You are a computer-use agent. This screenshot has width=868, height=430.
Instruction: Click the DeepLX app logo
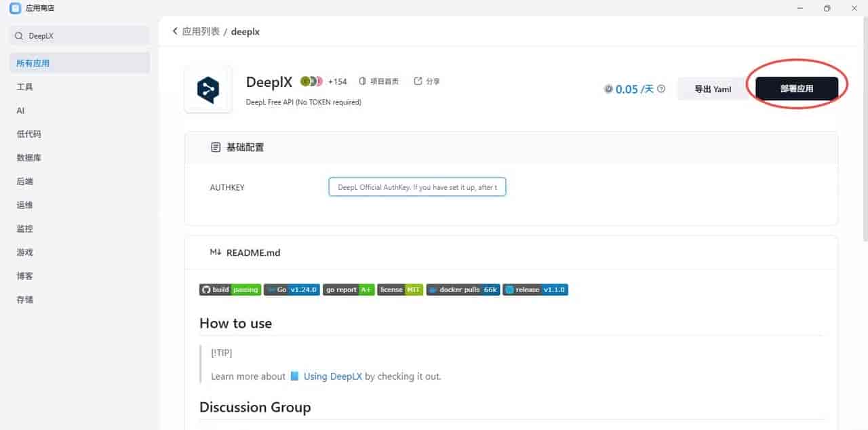pos(208,90)
